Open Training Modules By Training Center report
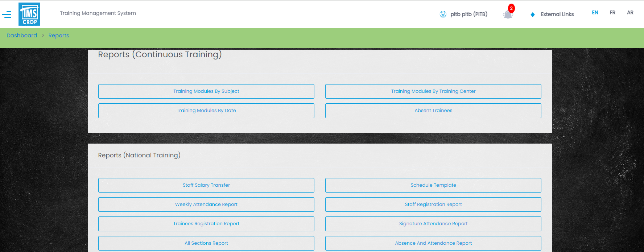The height and width of the screenshot is (252, 644). coord(433,91)
